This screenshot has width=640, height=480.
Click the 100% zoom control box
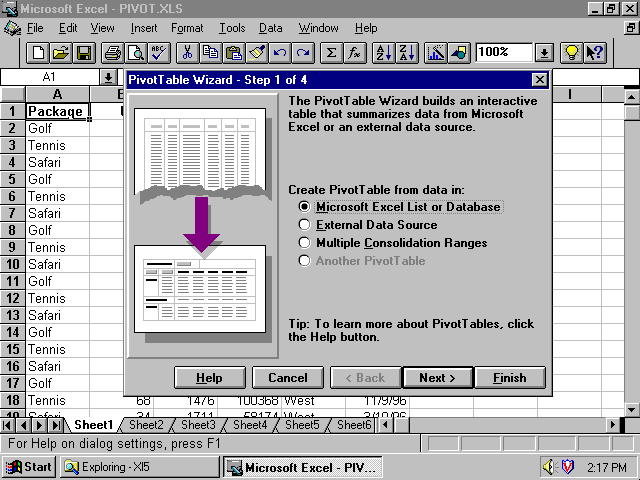pyautogui.click(x=504, y=53)
